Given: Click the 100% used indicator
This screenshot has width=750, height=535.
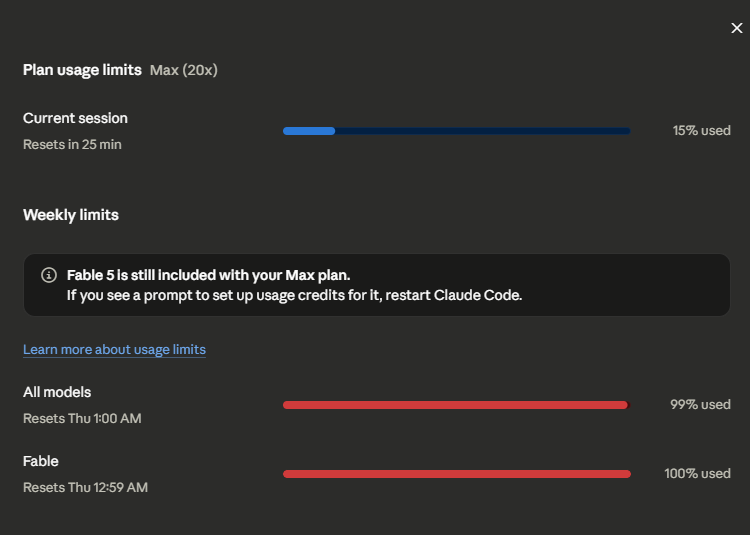Looking at the screenshot, I should (697, 473).
